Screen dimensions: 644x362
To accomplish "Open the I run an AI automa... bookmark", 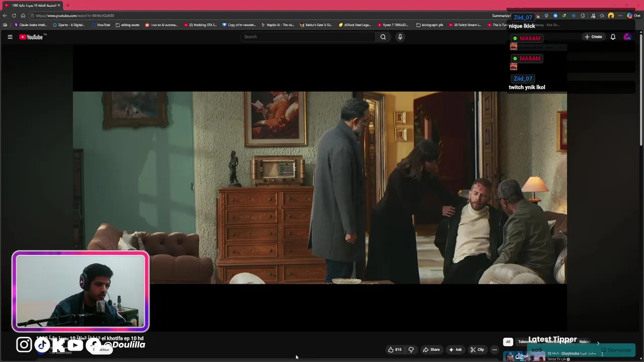I will 162,25.
